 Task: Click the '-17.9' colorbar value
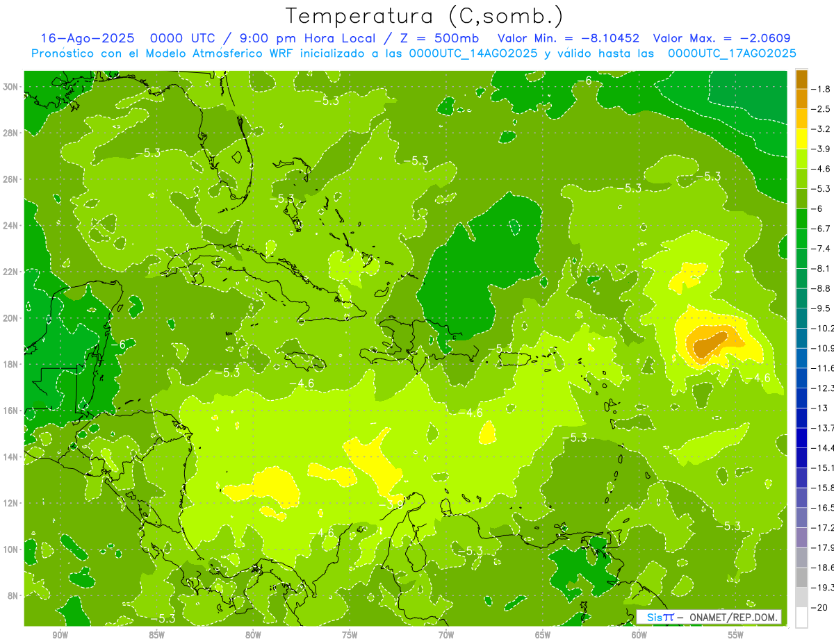pos(824,547)
